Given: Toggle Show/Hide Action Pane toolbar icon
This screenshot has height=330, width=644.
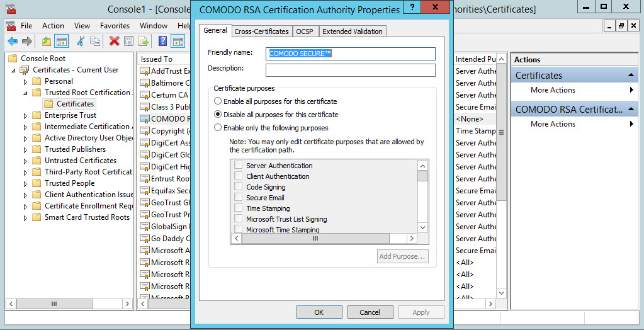Looking at the screenshot, I should tap(178, 41).
